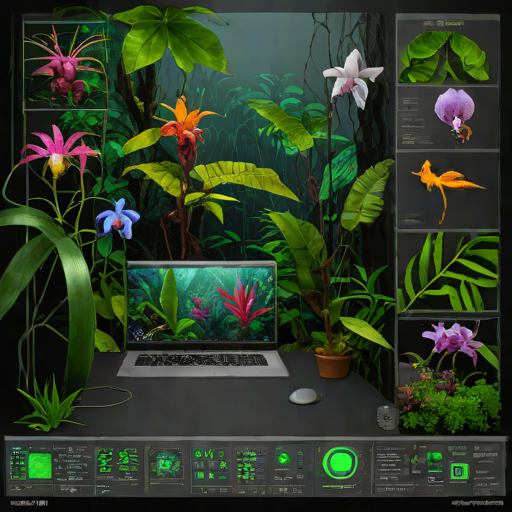Choose the palm frond thumbnail in right sidebar
This screenshot has width=512, height=512.
tap(447, 272)
